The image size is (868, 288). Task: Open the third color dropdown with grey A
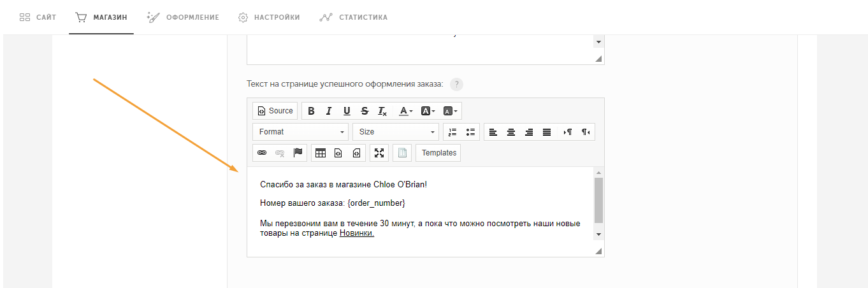[451, 111]
